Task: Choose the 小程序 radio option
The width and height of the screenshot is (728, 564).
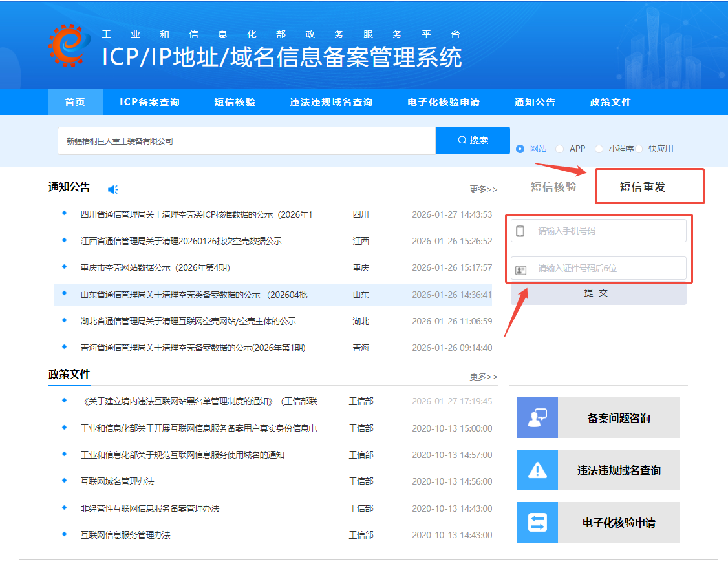Action: 599,149
